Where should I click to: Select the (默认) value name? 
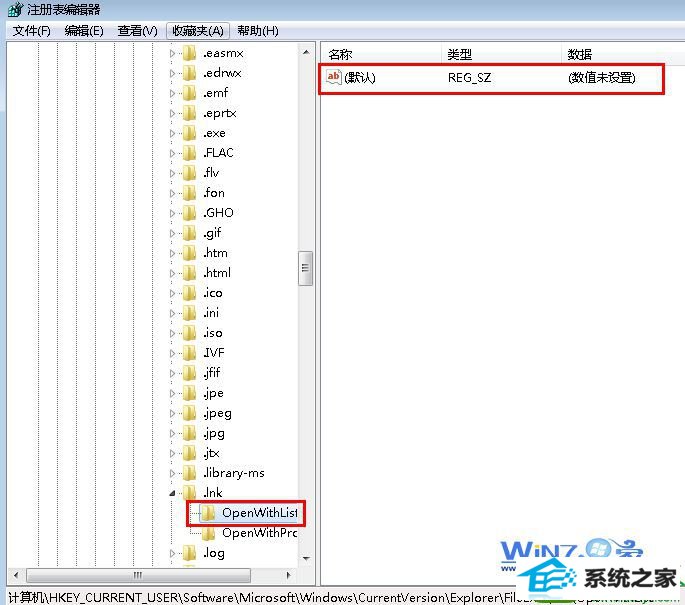[360, 78]
